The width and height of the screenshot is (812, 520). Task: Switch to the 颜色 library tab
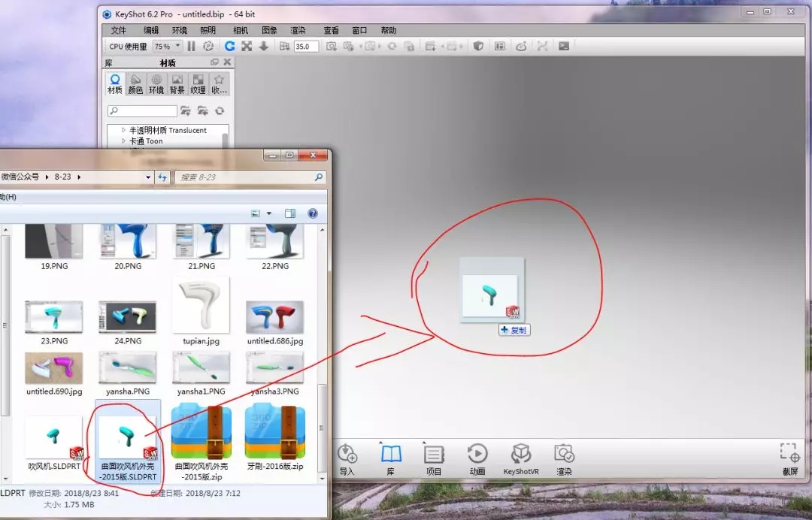(x=135, y=84)
